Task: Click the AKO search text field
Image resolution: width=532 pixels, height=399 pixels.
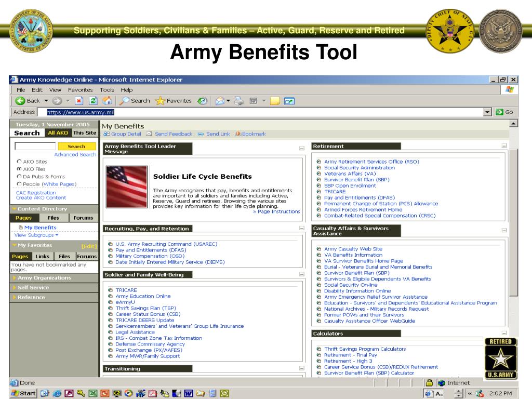Action: pyautogui.click(x=35, y=146)
